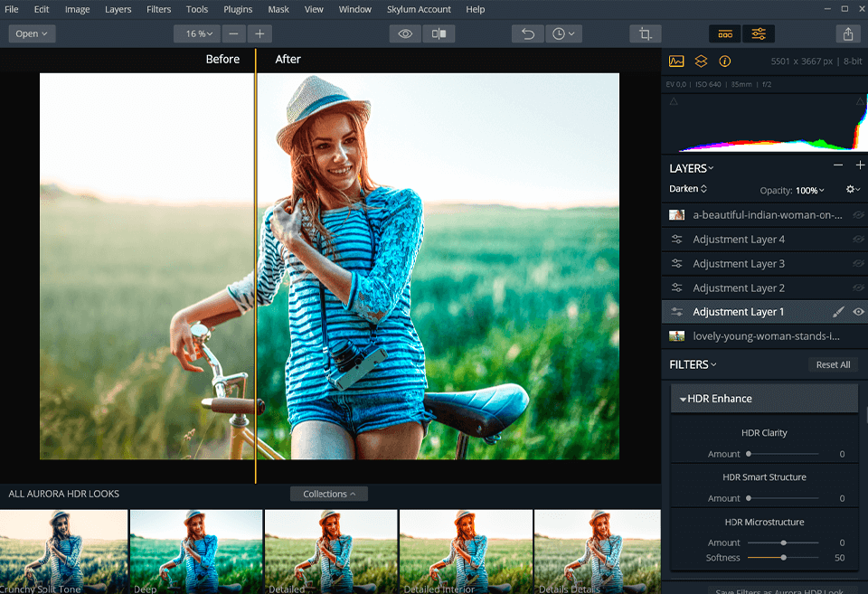Open the zoom percentage dropdown

(197, 33)
